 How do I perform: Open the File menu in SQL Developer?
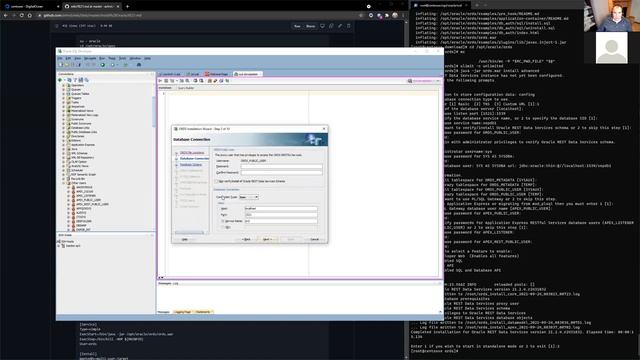click(x=60, y=58)
